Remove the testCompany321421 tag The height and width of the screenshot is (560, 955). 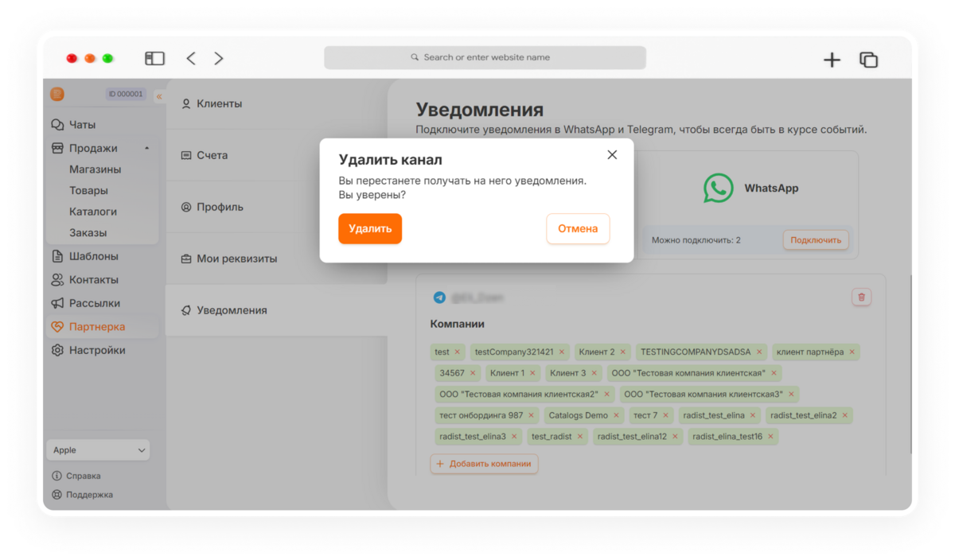pyautogui.click(x=561, y=352)
